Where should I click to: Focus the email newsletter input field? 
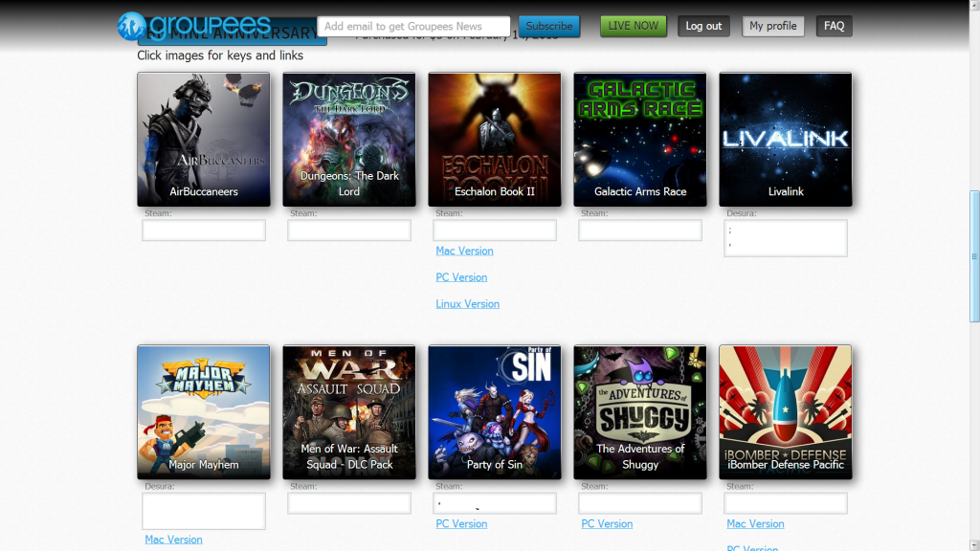[x=413, y=26]
